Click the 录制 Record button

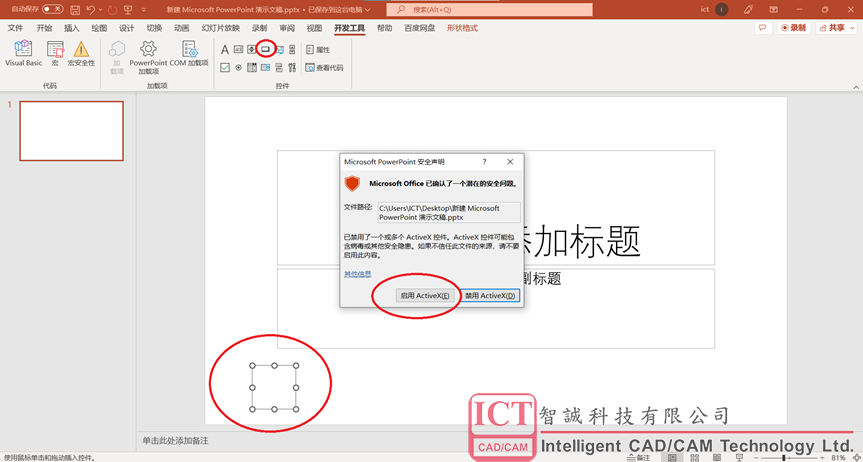tap(794, 28)
